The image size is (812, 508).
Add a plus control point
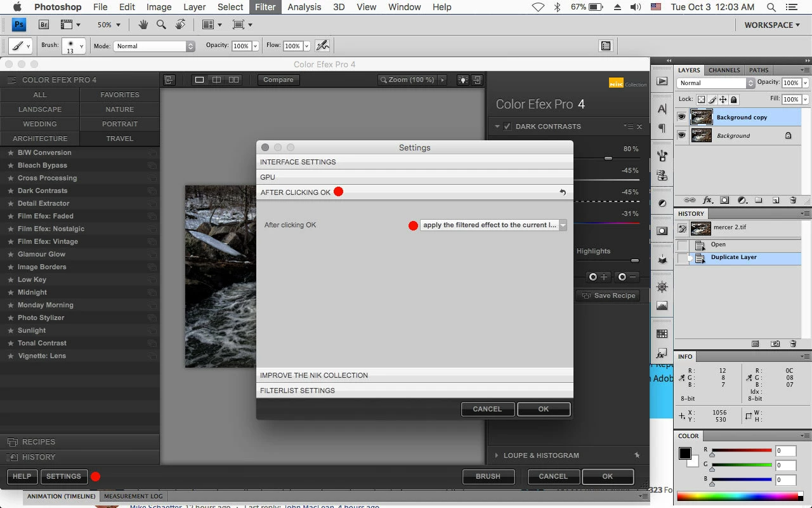[598, 277]
